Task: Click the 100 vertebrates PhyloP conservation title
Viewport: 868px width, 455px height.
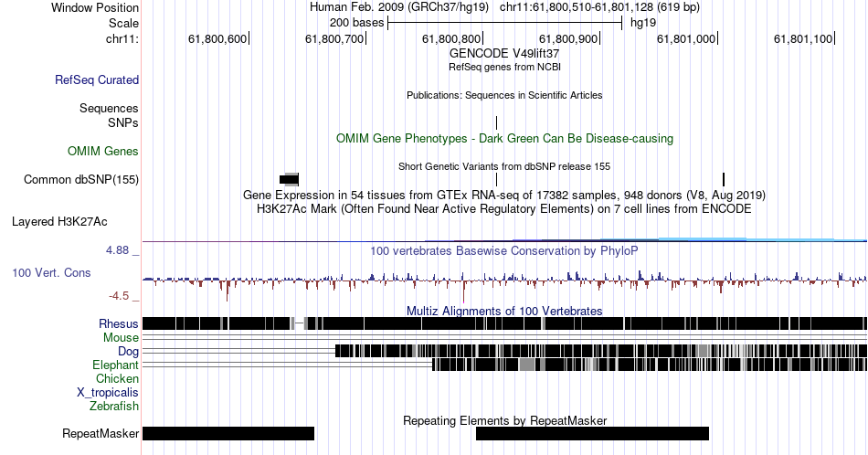Action: 504,250
